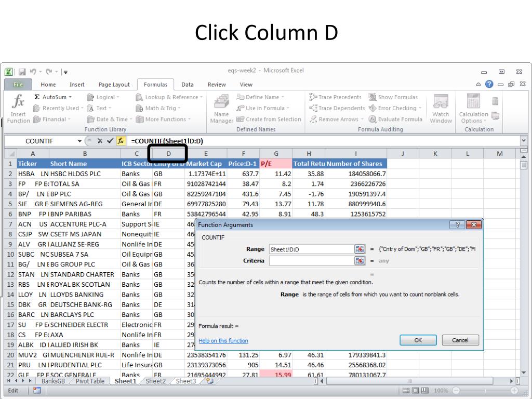Open Date & Time functions menu
The width and height of the screenshot is (532, 399).
pos(109,119)
